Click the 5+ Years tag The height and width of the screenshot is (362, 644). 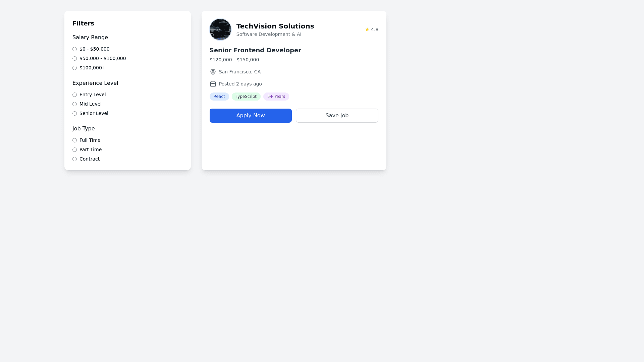pyautogui.click(x=276, y=97)
